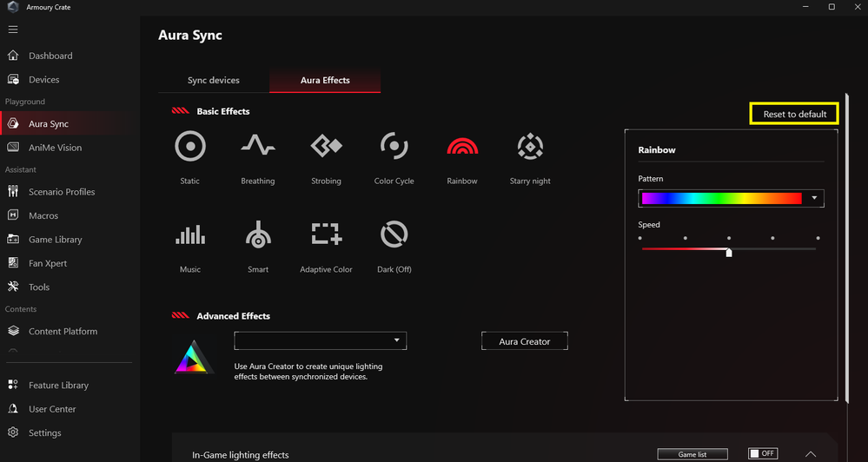The image size is (868, 462).
Task: Toggle In-Game lighting effects OFF switch
Action: pos(763,453)
